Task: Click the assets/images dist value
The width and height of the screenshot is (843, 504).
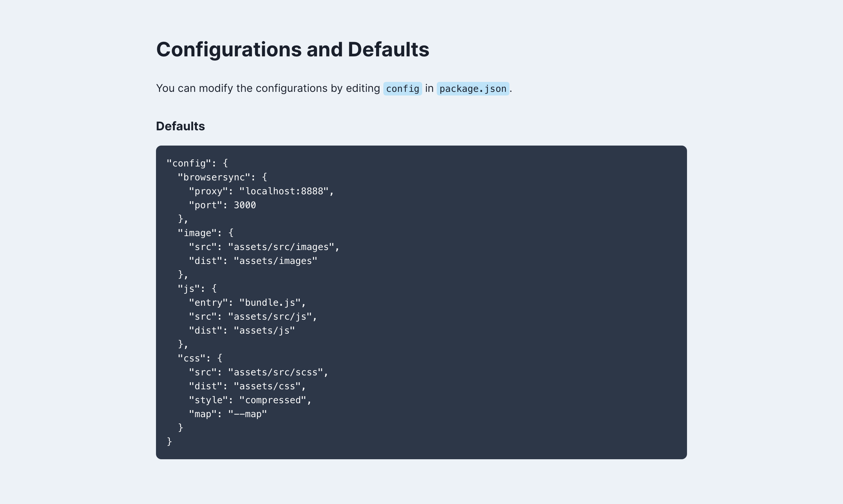Action: pyautogui.click(x=275, y=261)
